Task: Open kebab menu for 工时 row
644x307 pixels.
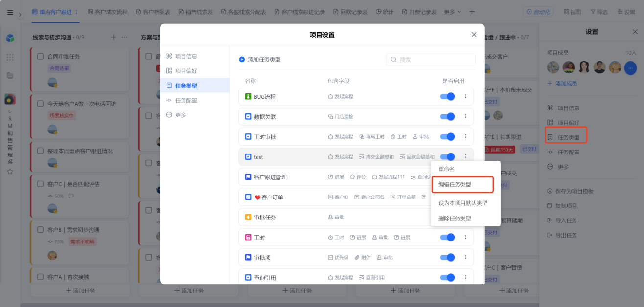Action: point(465,237)
